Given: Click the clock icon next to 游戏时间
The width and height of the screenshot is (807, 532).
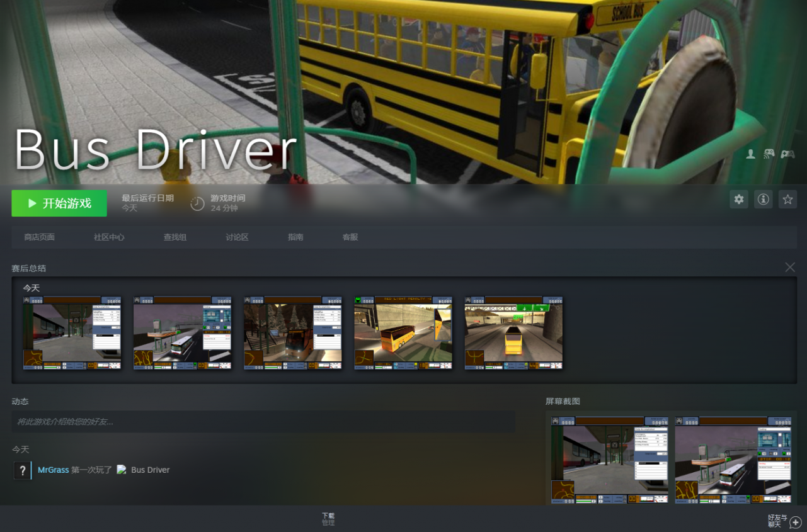Looking at the screenshot, I should point(197,203).
